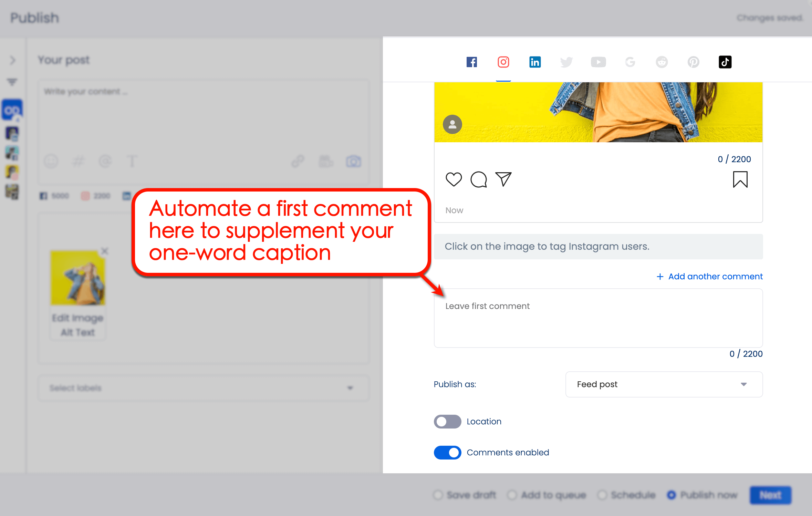Disable the Comments enabled toggle

click(447, 452)
